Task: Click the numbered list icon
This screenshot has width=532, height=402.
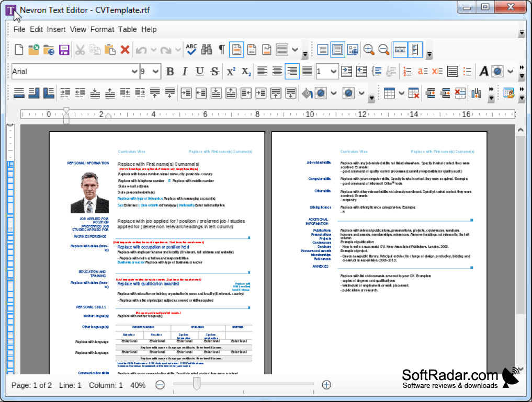Action: coord(407,72)
